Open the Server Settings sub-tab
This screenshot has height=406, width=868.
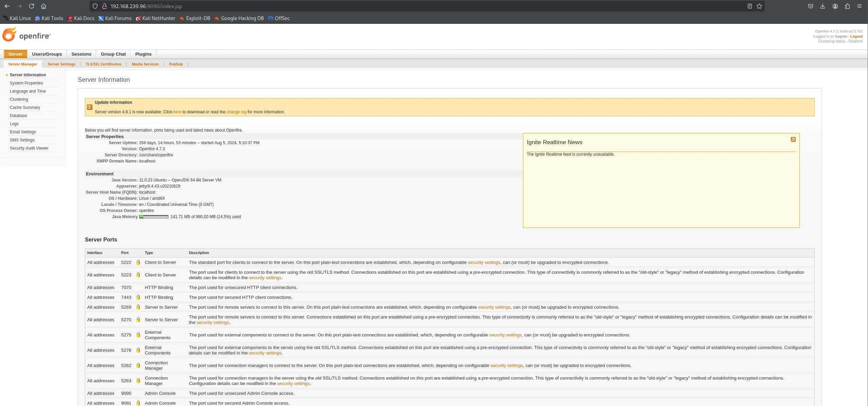coord(61,64)
